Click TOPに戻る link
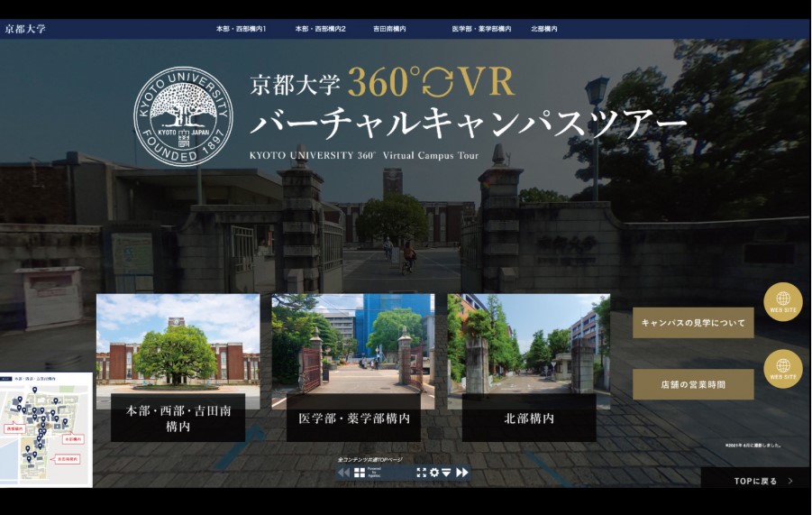 [x=755, y=482]
